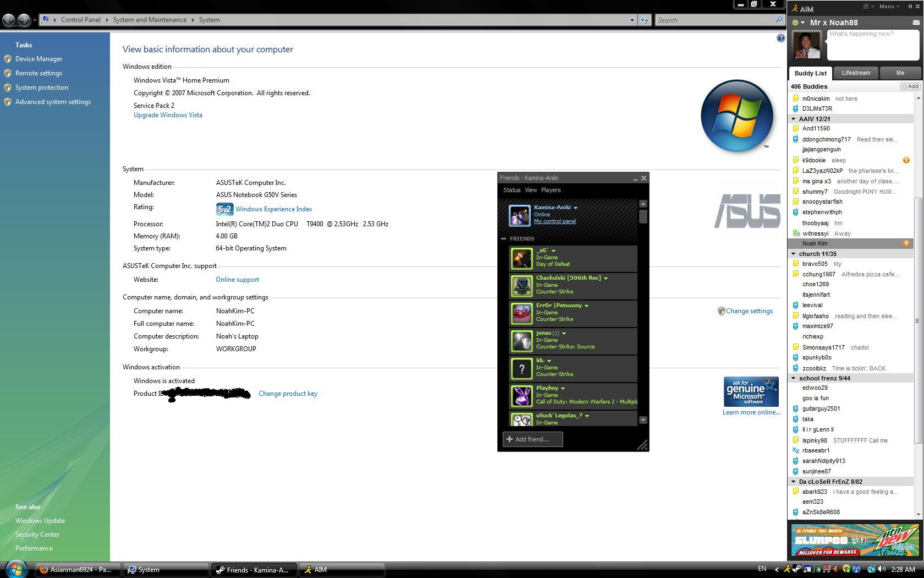Screen dimensions: 924x578
Task: Click Change settings link with shield icon
Action: click(745, 311)
